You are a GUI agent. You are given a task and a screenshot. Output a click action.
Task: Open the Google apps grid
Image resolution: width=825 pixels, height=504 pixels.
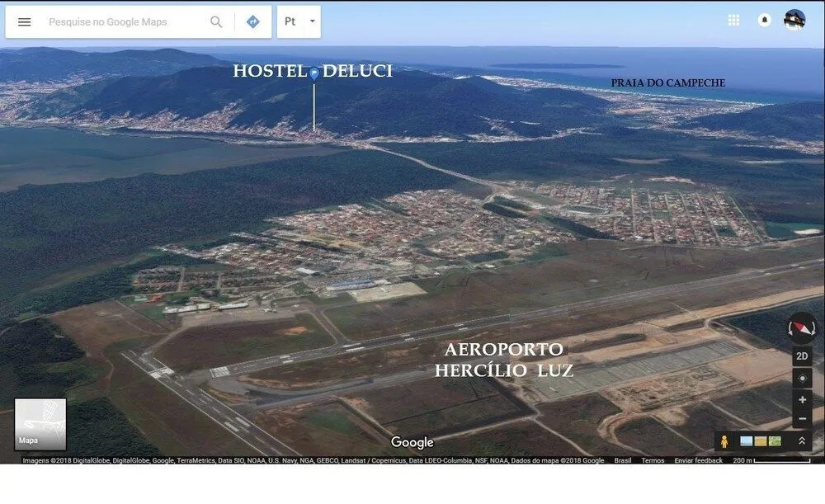click(x=733, y=20)
